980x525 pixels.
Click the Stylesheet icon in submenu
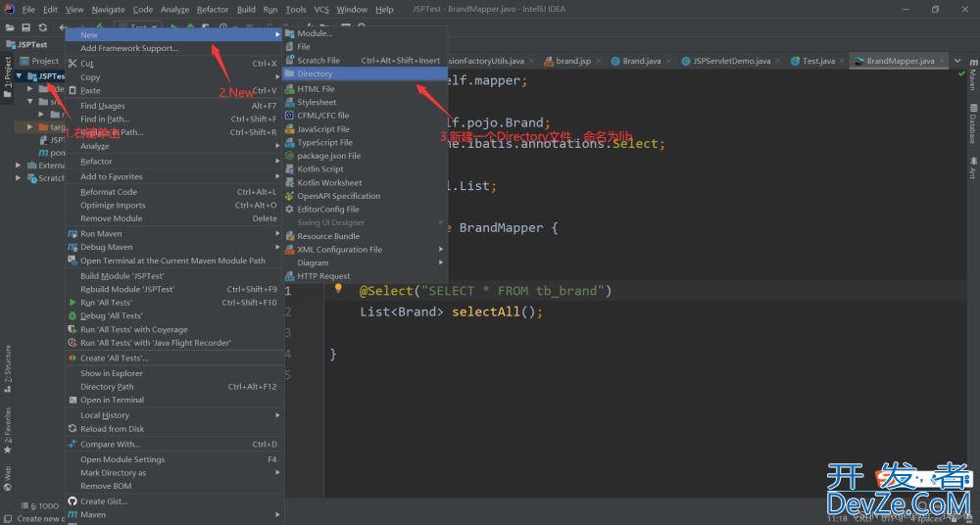click(289, 102)
